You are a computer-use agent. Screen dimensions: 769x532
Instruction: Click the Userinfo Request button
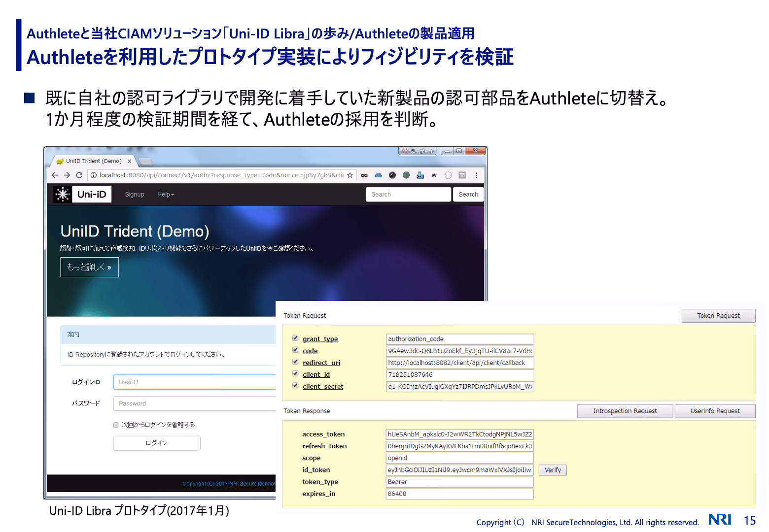click(715, 411)
